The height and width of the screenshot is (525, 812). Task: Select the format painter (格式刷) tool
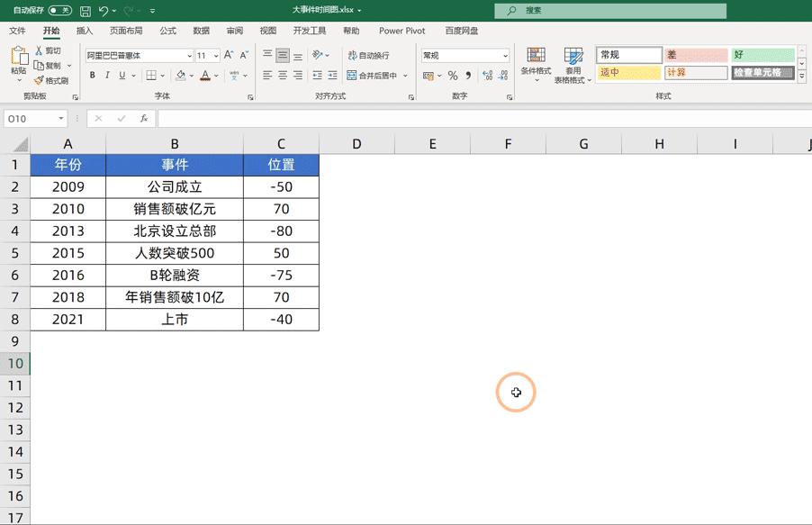coord(45,79)
